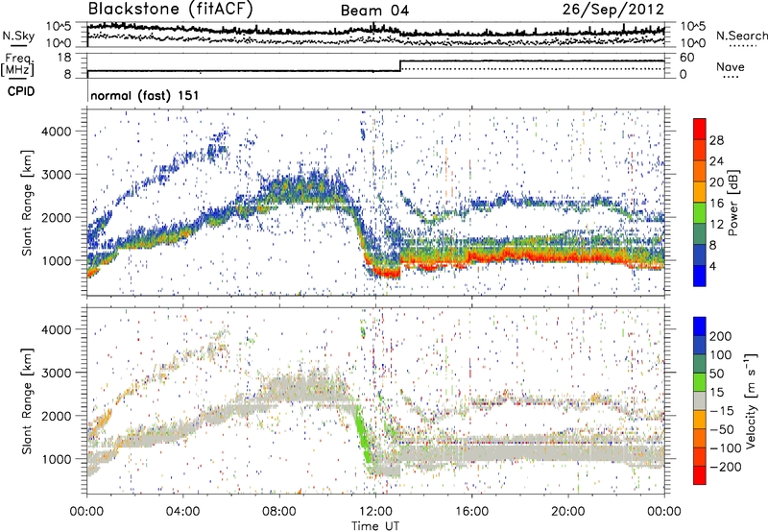Click the '20:00' time tick label
Viewport: 768px width, 532px height.
click(568, 512)
